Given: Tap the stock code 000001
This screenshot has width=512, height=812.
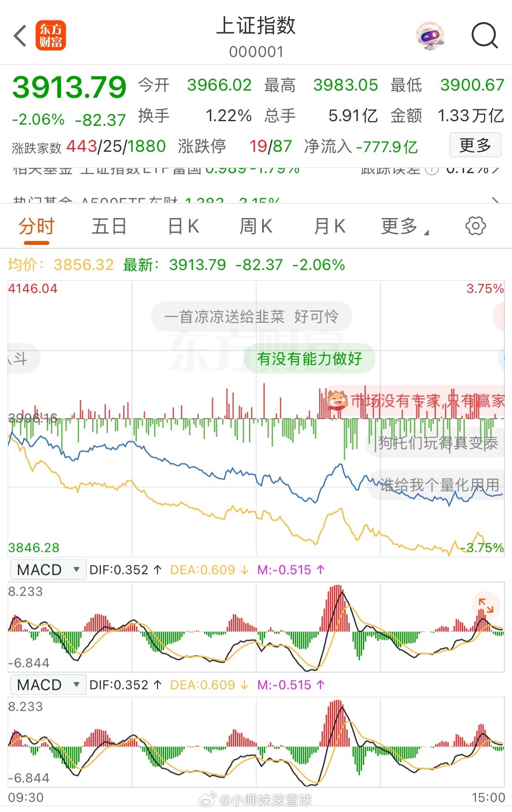Looking at the screenshot, I should (256, 52).
